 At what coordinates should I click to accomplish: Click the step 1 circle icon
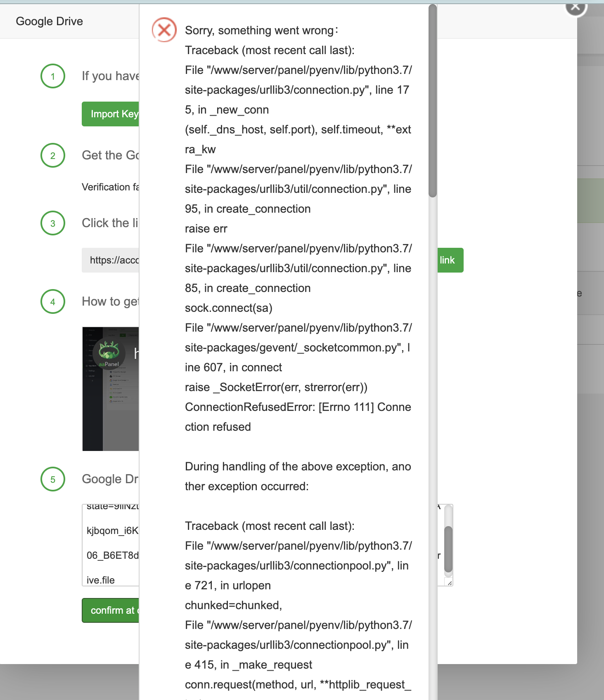[53, 76]
